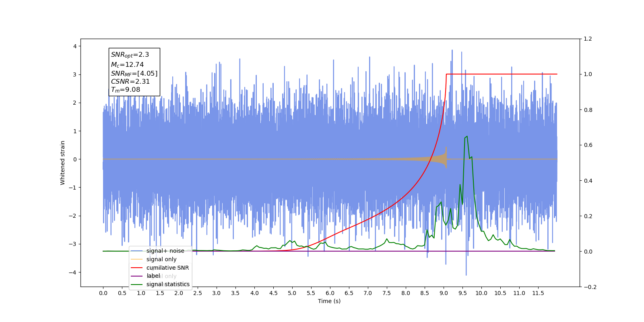
Task: Click the 9.0 tick label on time axis
Action: click(444, 293)
